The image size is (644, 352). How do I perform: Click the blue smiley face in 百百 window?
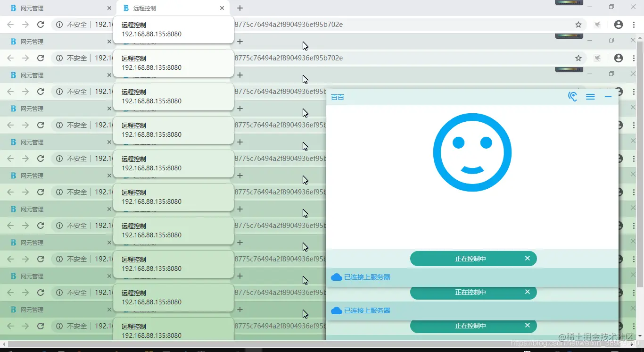click(x=472, y=152)
